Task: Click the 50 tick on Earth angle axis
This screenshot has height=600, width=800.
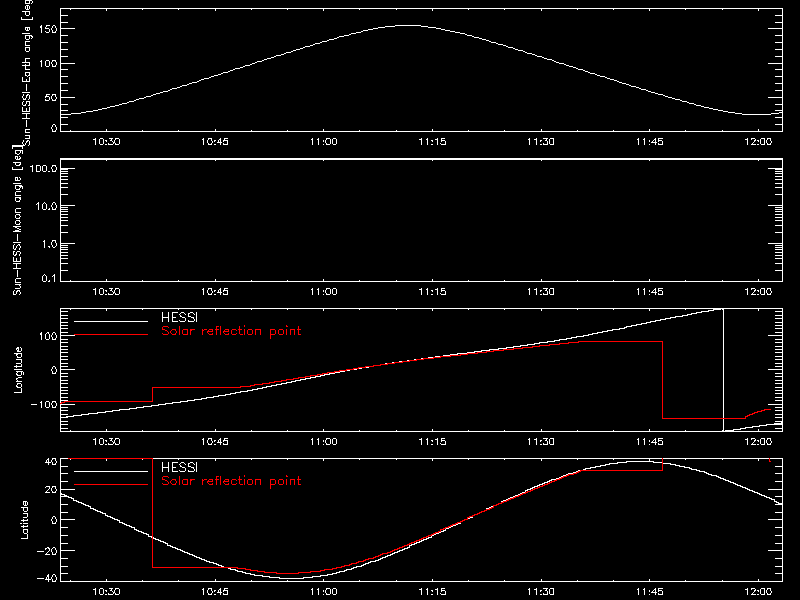Action: (x=51, y=97)
